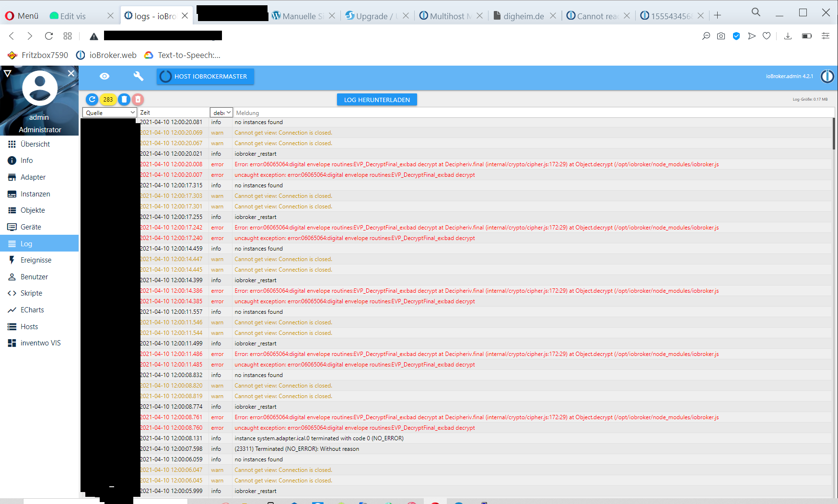Image resolution: width=838 pixels, height=504 pixels.
Task: Open ECharts in sidebar
Action: pos(39,310)
